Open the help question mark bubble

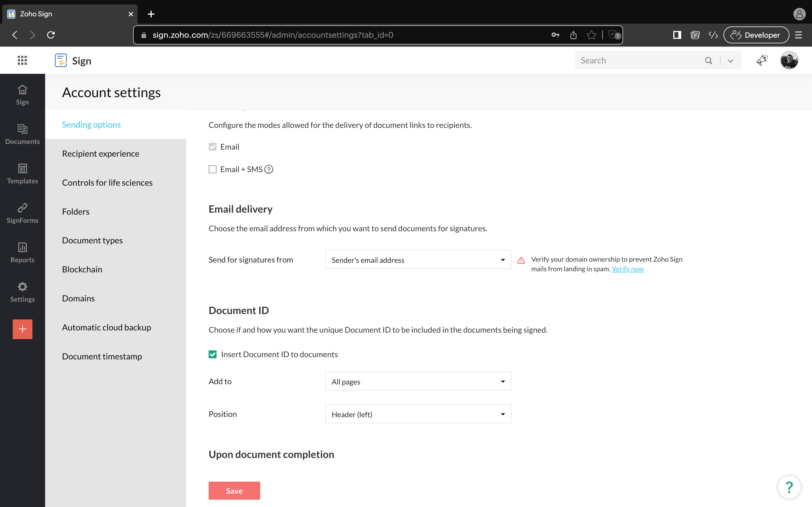click(x=789, y=487)
